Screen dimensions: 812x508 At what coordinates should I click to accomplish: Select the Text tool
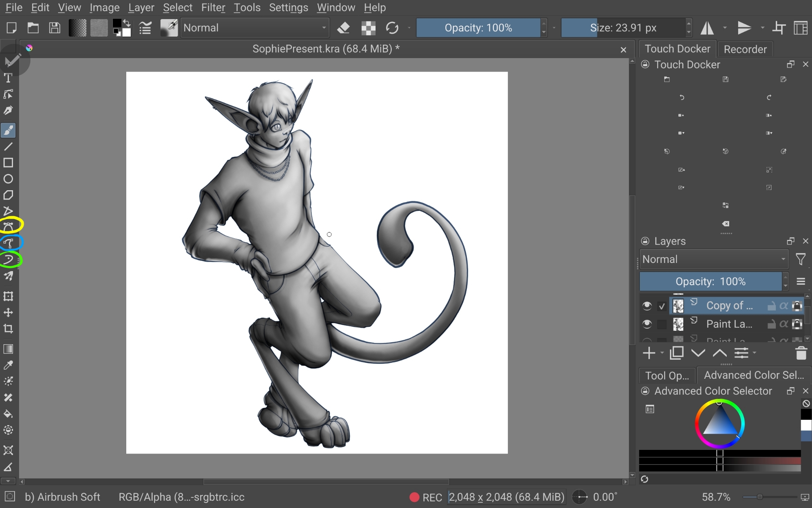(x=8, y=78)
